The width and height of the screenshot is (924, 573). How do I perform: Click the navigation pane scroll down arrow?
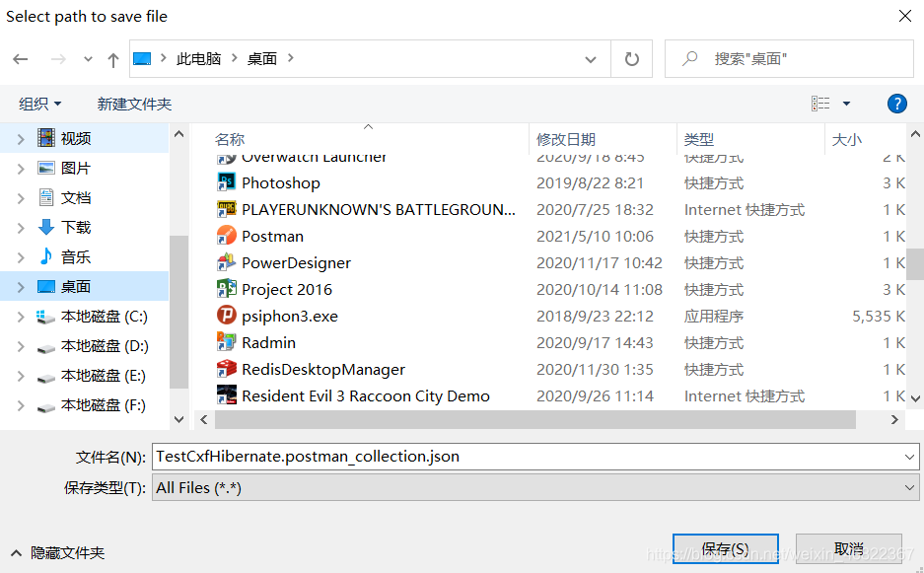coord(179,419)
